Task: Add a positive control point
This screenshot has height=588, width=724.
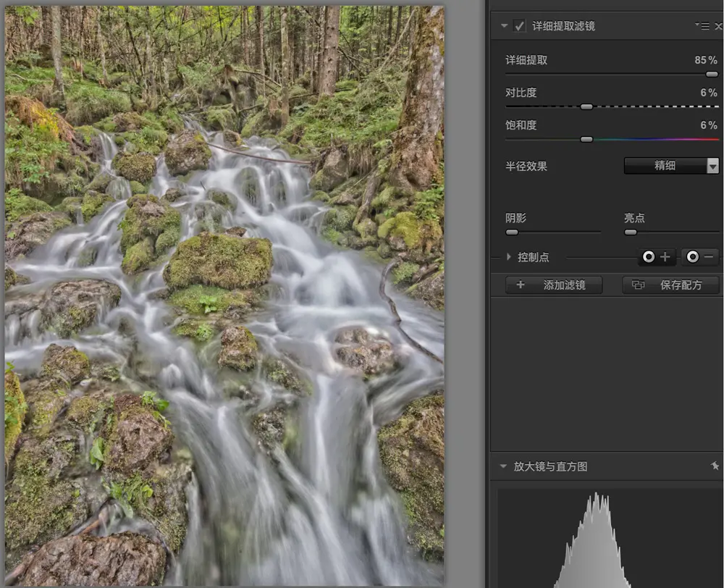Action: pos(656,257)
